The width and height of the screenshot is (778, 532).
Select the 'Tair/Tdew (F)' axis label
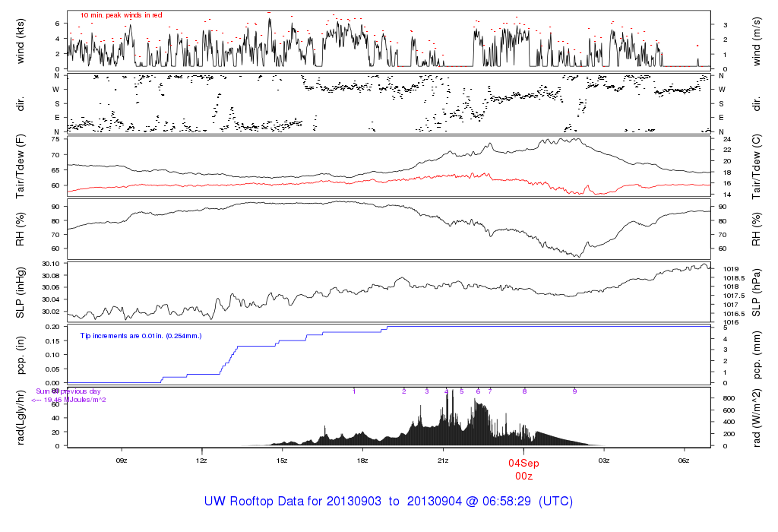coord(21,166)
